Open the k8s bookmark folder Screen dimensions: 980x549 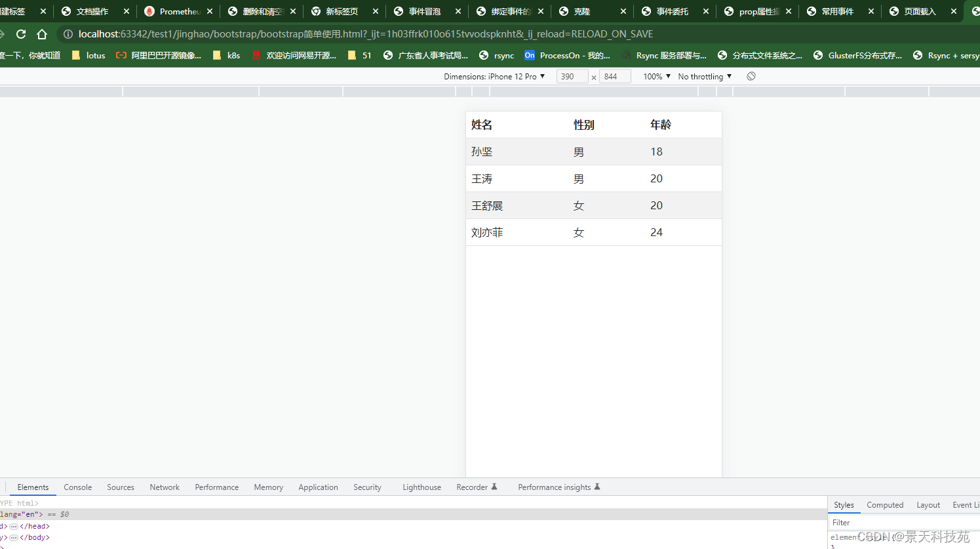click(x=226, y=56)
